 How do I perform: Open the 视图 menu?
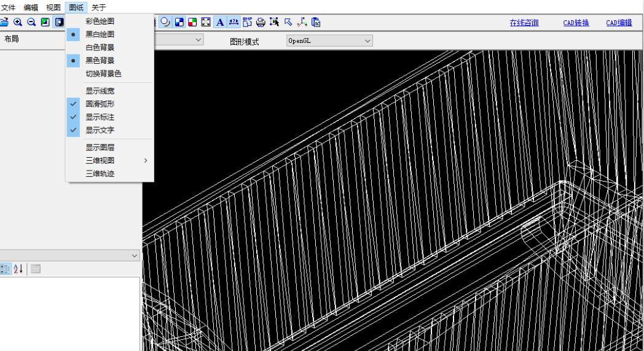(53, 7)
